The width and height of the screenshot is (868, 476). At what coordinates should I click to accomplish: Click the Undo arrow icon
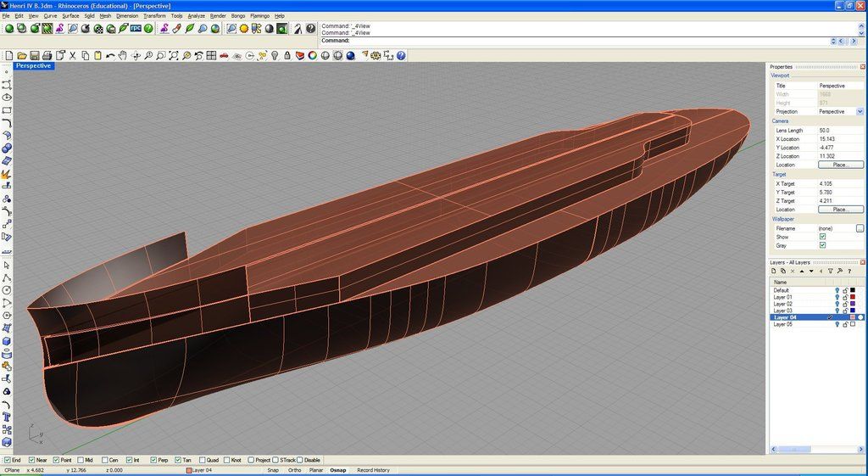pyautogui.click(x=110, y=55)
